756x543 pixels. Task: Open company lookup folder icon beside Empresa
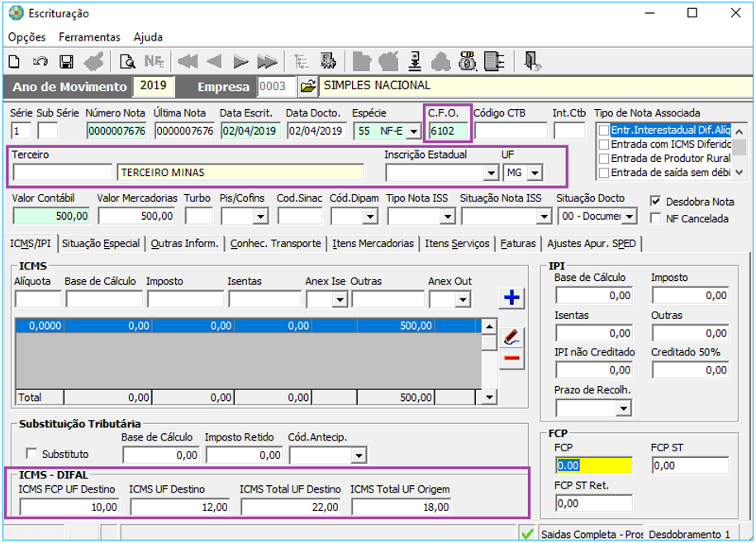click(307, 86)
